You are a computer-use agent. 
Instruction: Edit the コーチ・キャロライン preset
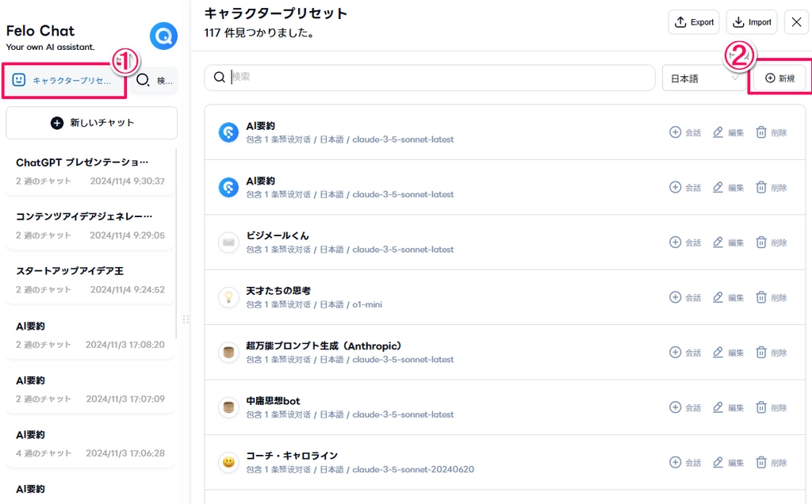click(x=728, y=463)
